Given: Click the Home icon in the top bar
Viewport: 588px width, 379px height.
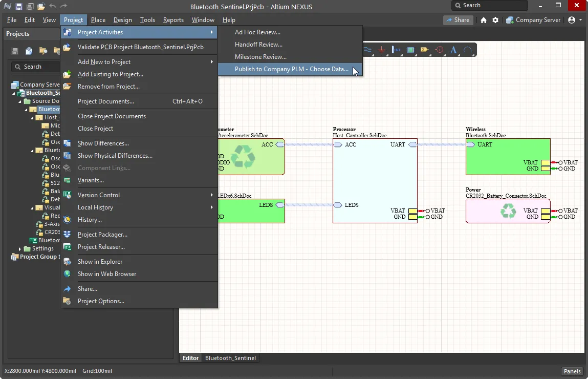Looking at the screenshot, I should (x=484, y=20).
